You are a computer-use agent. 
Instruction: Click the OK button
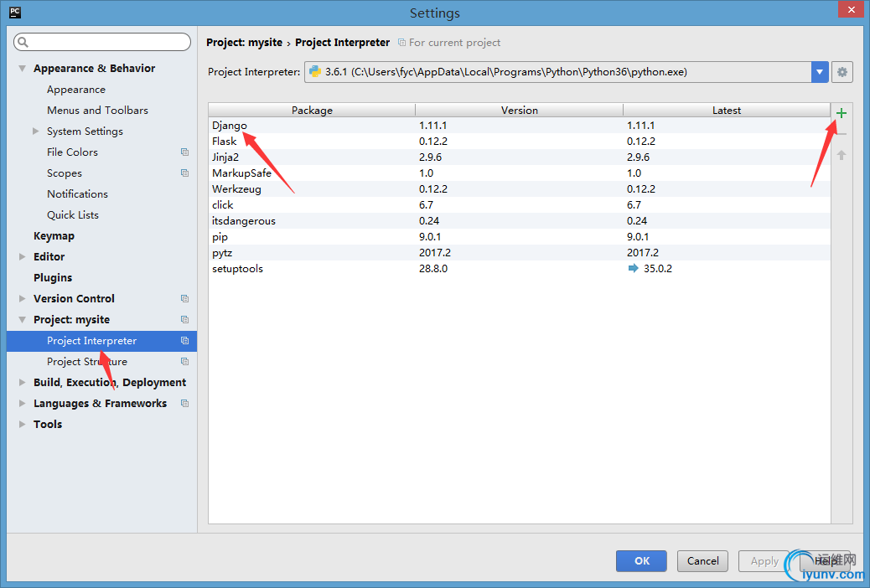[x=641, y=561]
